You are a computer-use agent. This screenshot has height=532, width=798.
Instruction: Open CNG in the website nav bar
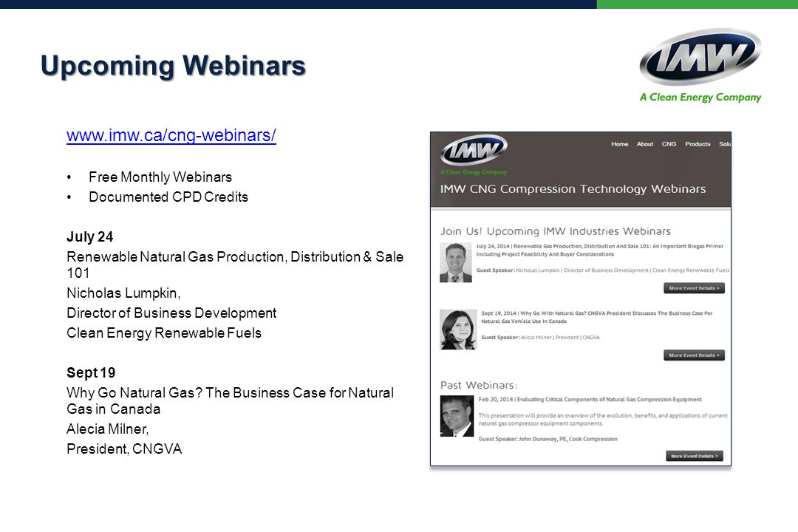tap(669, 144)
